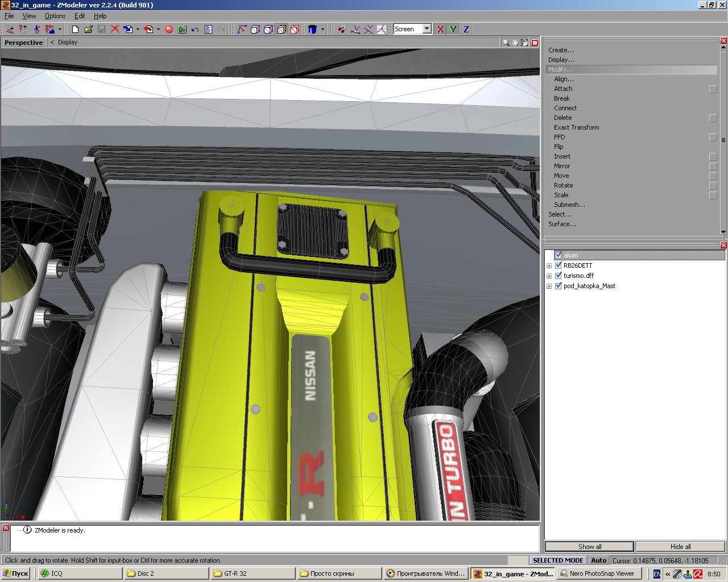Click the New file icon
Screen dimensions: 728x582
tap(75, 29)
